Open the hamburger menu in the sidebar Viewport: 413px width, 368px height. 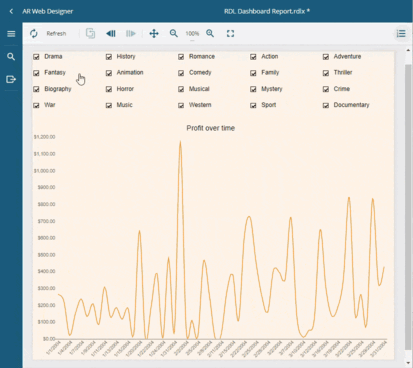(11, 34)
